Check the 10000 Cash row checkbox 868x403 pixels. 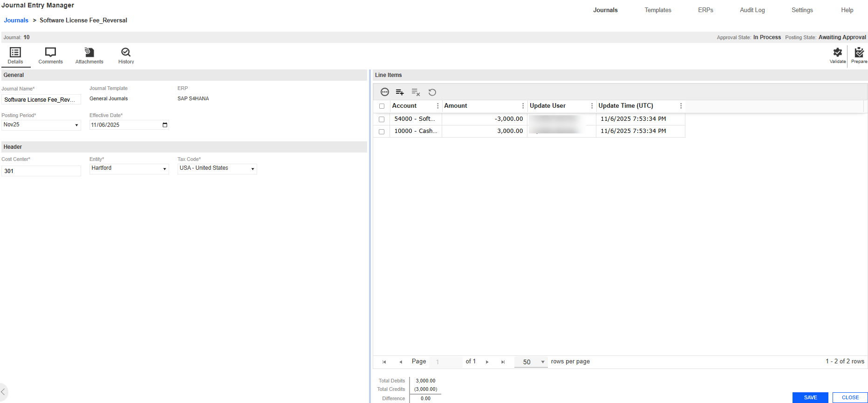382,132
